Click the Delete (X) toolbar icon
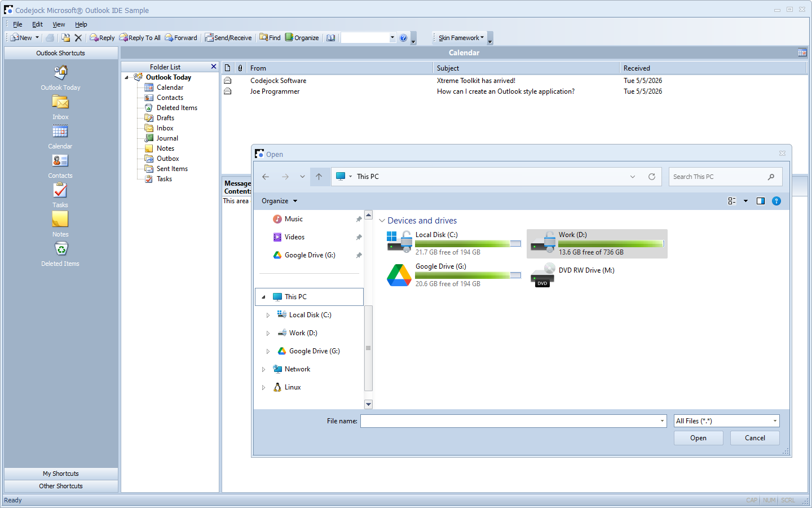The image size is (812, 508). tap(78, 38)
